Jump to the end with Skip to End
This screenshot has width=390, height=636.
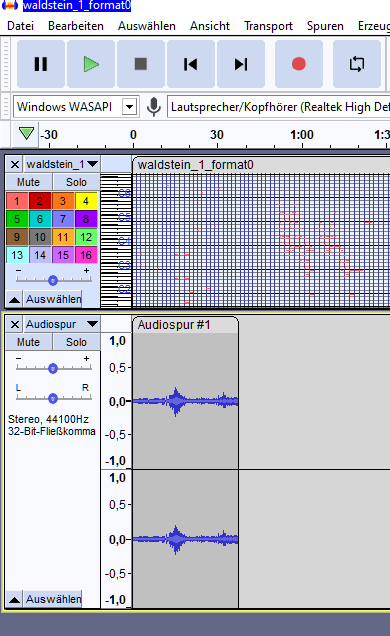click(241, 64)
